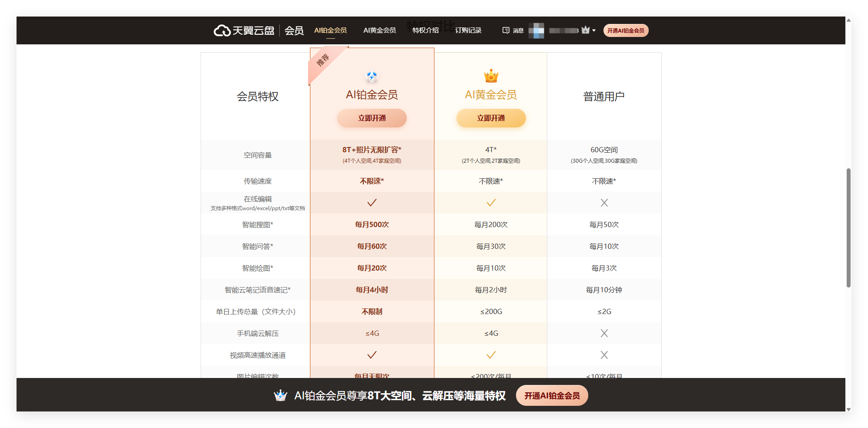The height and width of the screenshot is (428, 868).
Task: Expand the account dropdown arrow
Action: (x=594, y=30)
